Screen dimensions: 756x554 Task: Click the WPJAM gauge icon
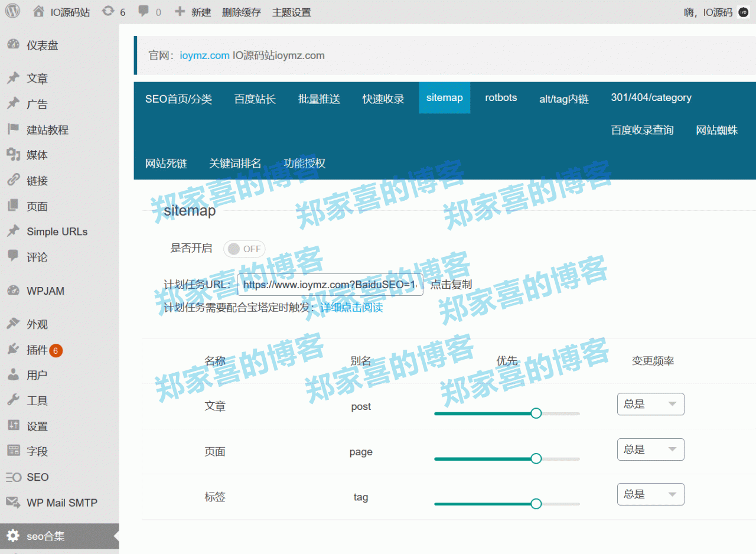(13, 291)
